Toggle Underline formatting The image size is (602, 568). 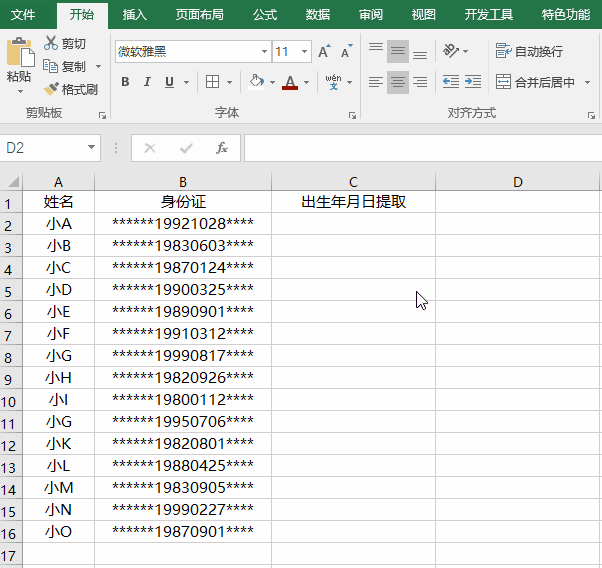(169, 82)
